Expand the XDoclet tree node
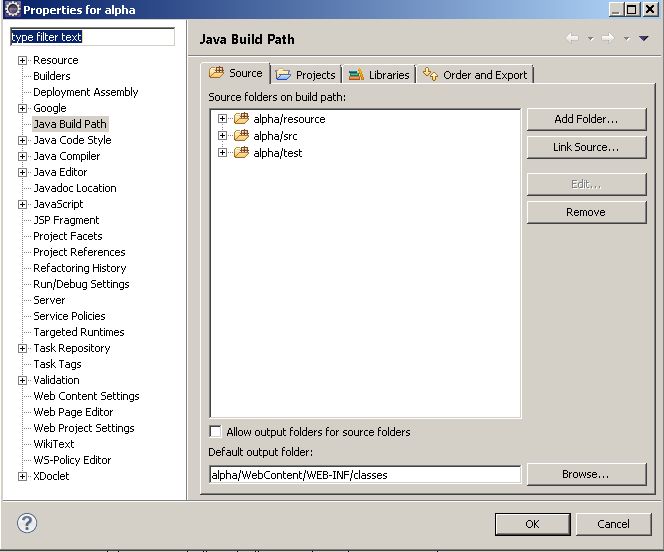This screenshot has width=664, height=552. tap(22, 476)
